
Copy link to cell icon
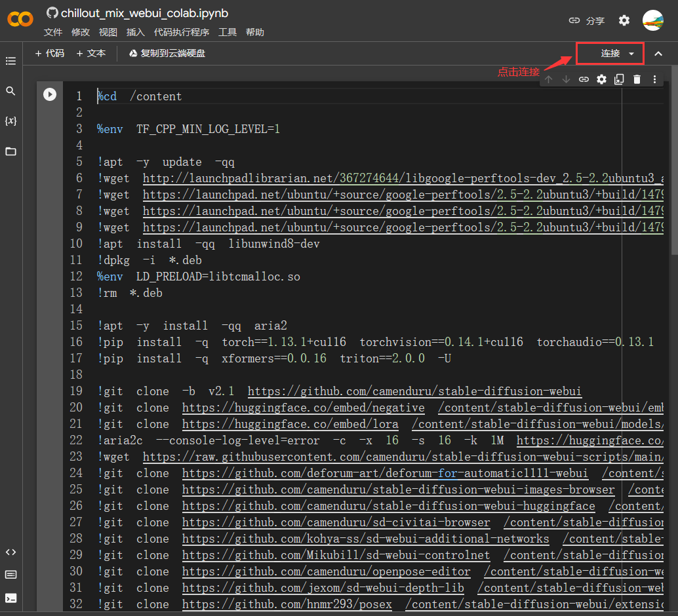584,79
